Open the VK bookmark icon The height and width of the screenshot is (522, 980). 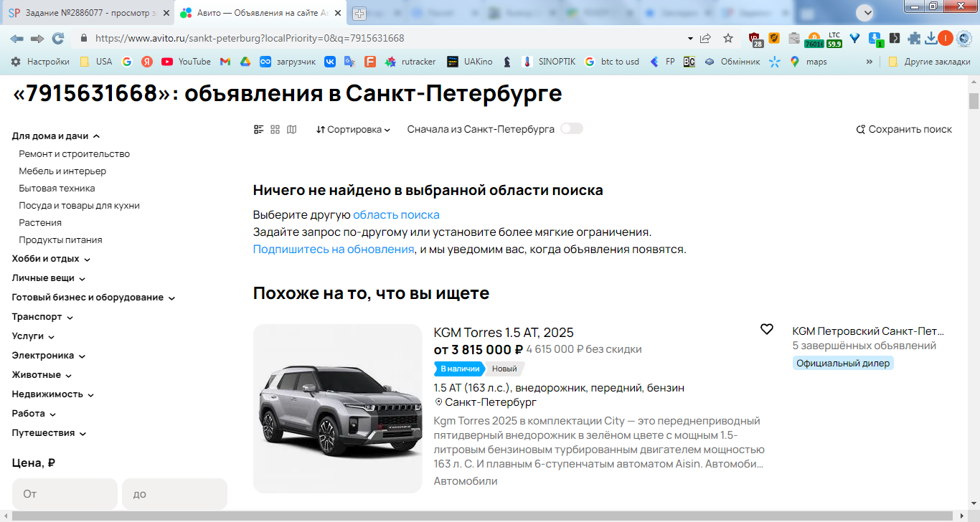click(330, 62)
